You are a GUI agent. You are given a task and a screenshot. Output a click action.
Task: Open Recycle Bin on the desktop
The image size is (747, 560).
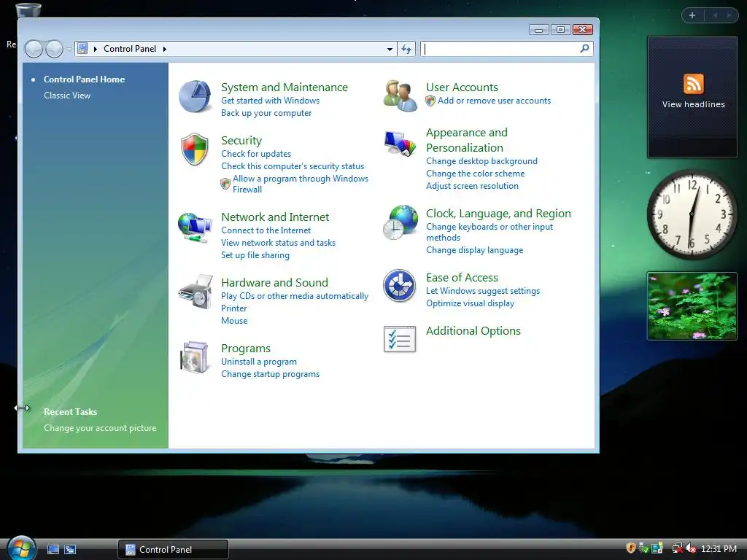[x=28, y=9]
